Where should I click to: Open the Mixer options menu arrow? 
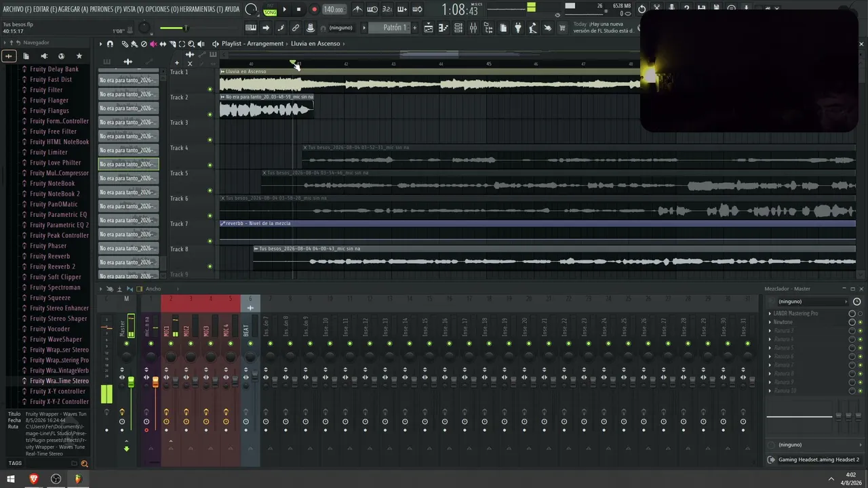click(101, 289)
